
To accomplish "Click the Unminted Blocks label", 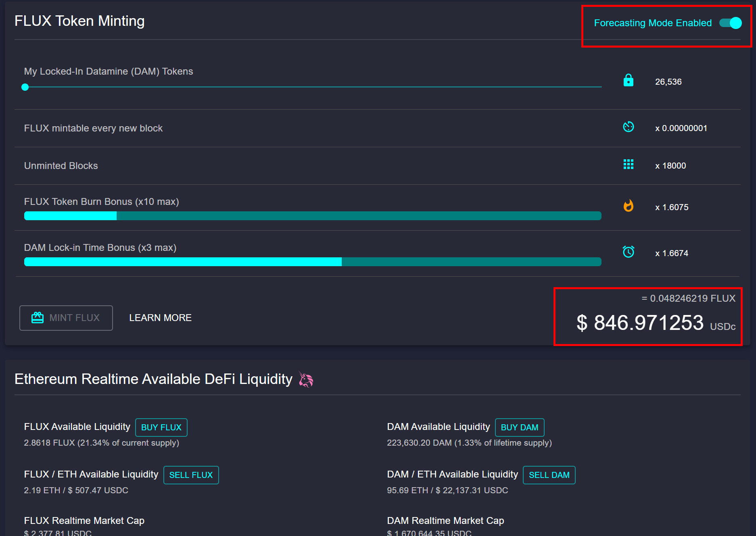I will 61,166.
